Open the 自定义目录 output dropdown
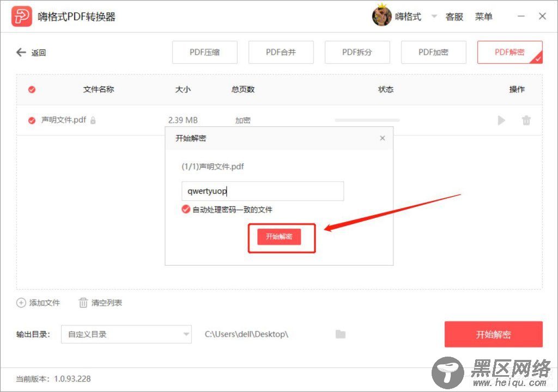The width and height of the screenshot is (558, 392). (x=126, y=334)
